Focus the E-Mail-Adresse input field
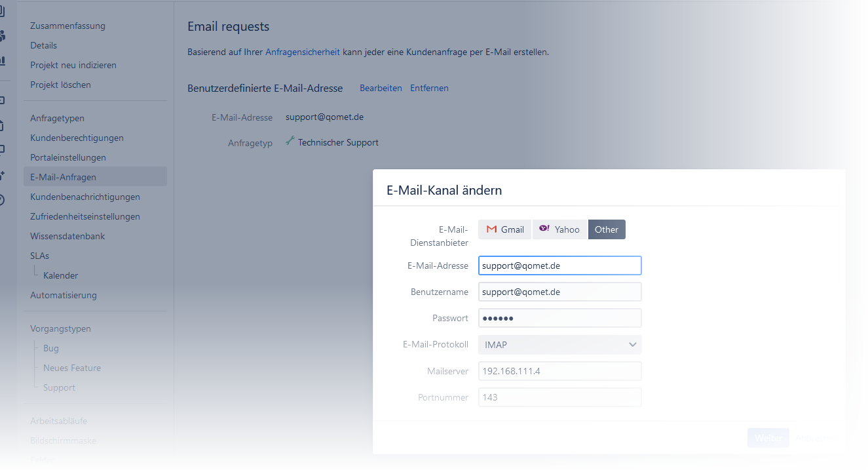Screen dimensions: 868x470 (560, 265)
